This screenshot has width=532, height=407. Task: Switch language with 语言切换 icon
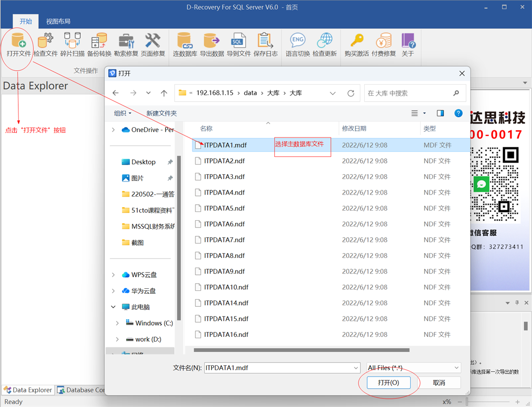[297, 45]
